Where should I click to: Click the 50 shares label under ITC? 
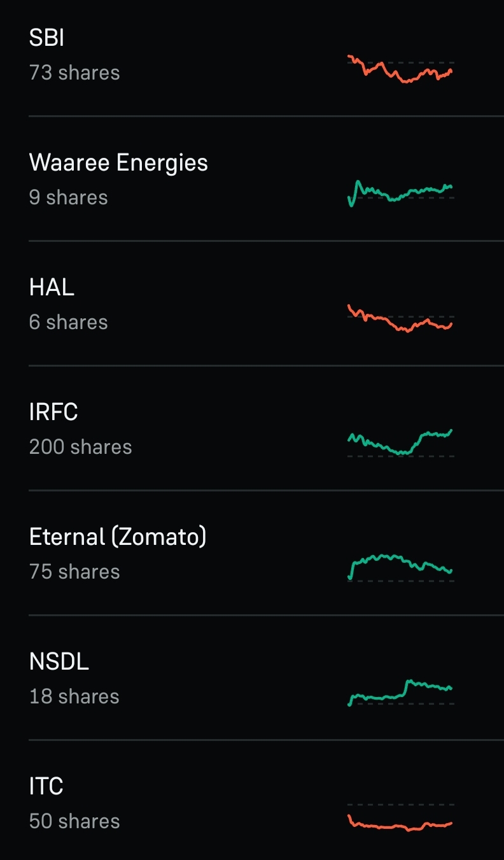coord(74,821)
